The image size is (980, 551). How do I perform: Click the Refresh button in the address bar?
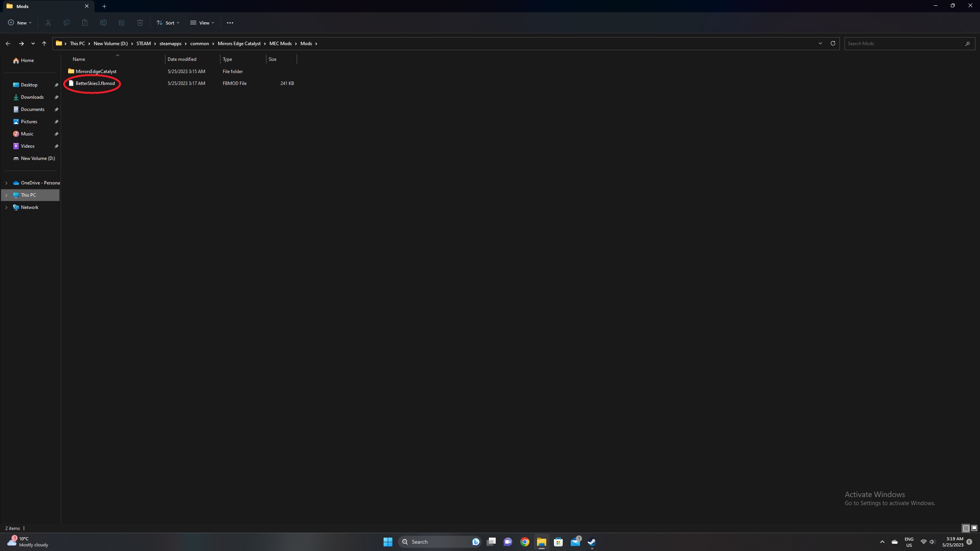click(x=833, y=43)
